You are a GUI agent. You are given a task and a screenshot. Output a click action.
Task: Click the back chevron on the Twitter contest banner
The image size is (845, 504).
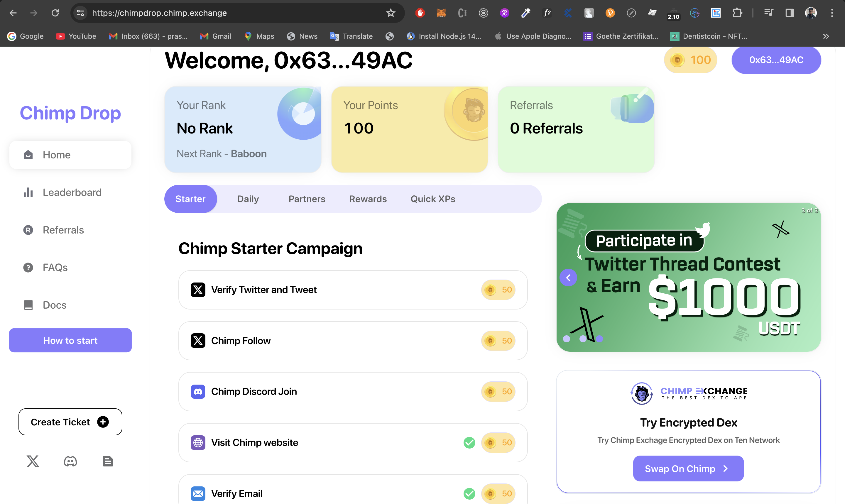coord(568,278)
